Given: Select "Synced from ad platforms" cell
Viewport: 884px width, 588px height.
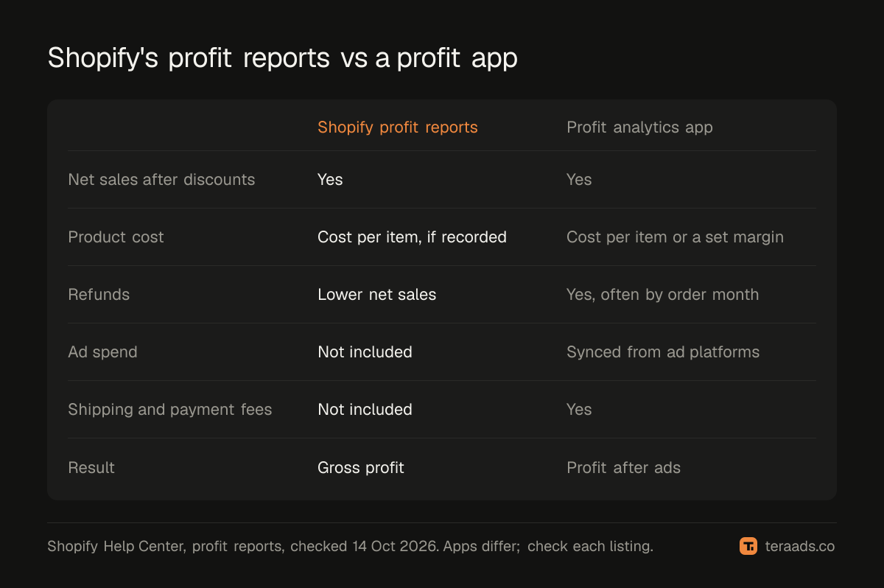Looking at the screenshot, I should 663,352.
